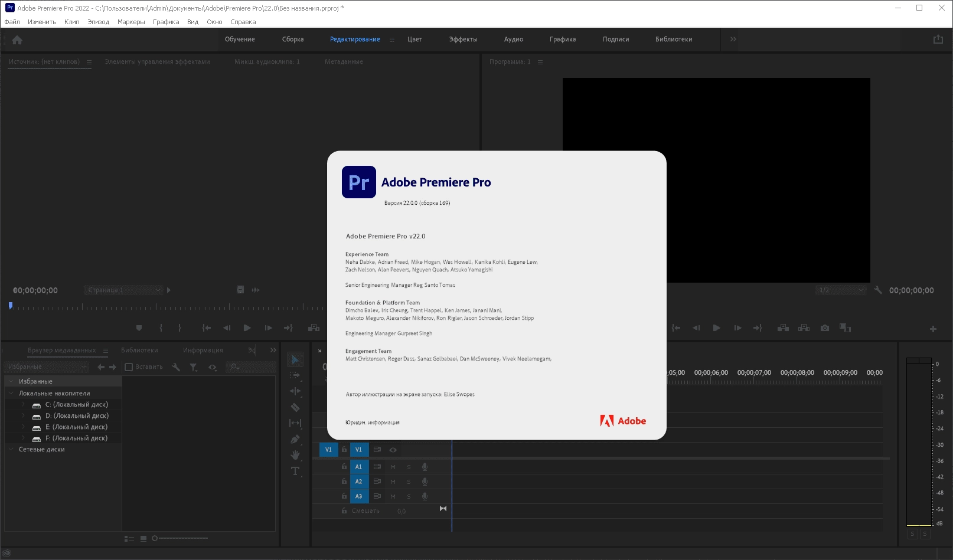Image resolution: width=953 pixels, height=560 pixels.
Task: Mute the A1 audio track
Action: coord(393,467)
